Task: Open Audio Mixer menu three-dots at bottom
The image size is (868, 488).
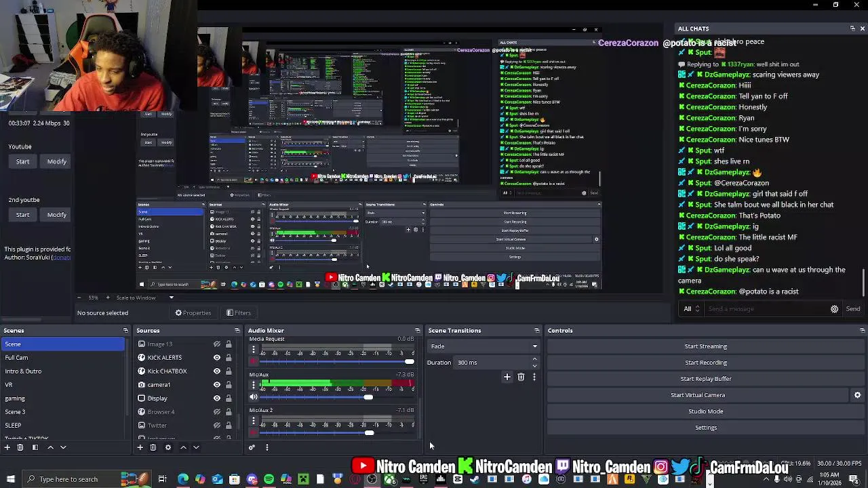Action: (267, 447)
